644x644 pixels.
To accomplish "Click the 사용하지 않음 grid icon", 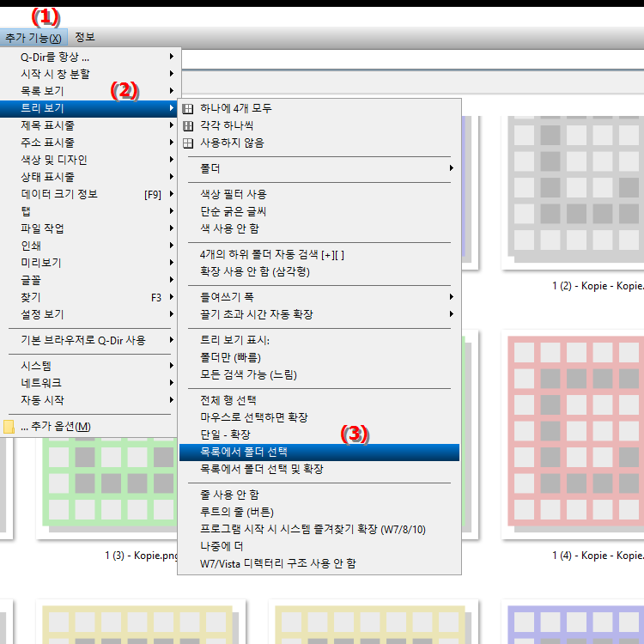I will click(x=188, y=143).
